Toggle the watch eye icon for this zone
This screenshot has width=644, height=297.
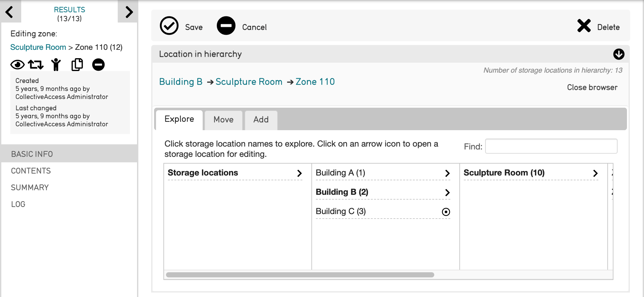(x=17, y=65)
